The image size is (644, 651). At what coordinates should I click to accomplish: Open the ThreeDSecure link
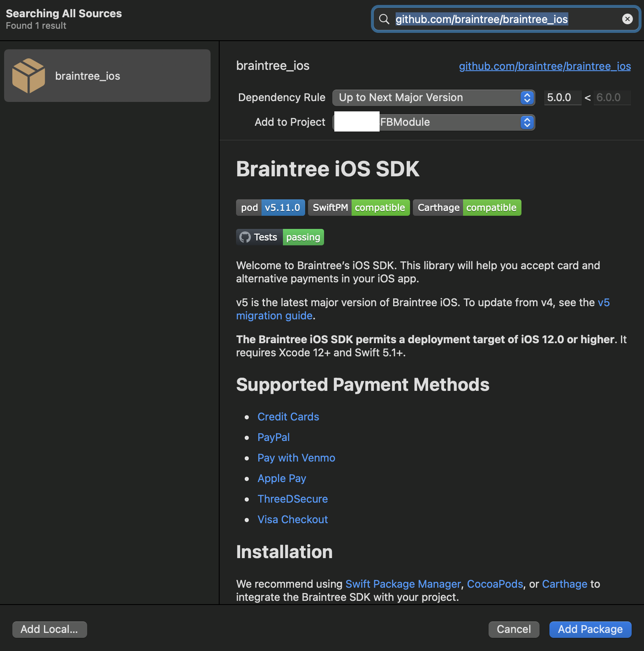click(292, 499)
